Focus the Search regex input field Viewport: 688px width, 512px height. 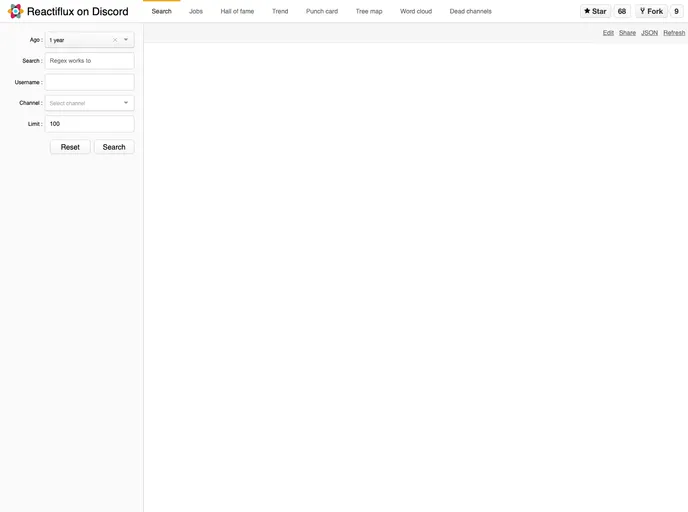click(x=90, y=61)
